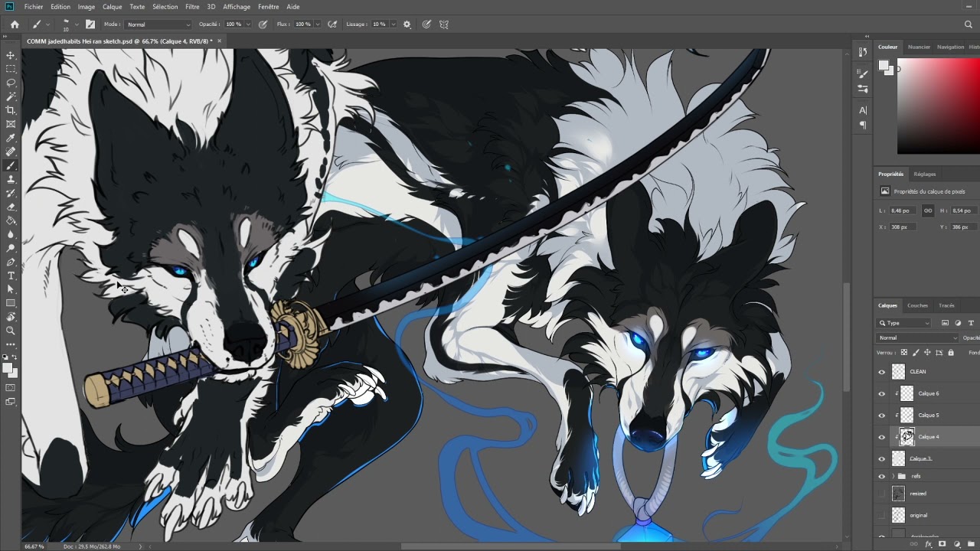Switch to the Tracés tab
The image size is (980, 551).
(946, 305)
